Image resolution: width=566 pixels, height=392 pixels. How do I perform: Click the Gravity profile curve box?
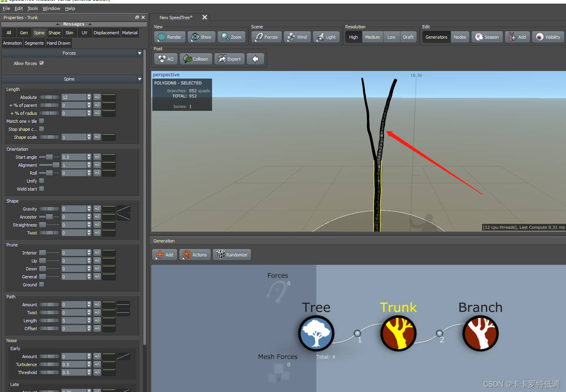pos(123,209)
